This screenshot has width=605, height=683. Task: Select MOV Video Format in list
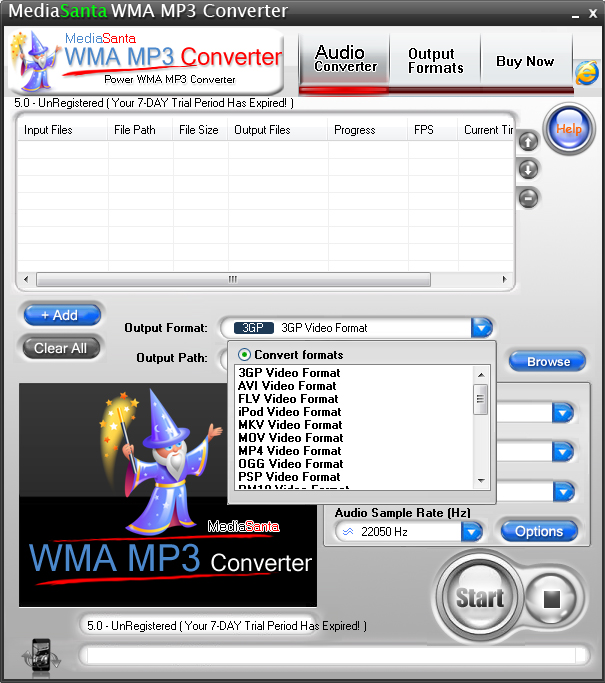pyautogui.click(x=291, y=438)
